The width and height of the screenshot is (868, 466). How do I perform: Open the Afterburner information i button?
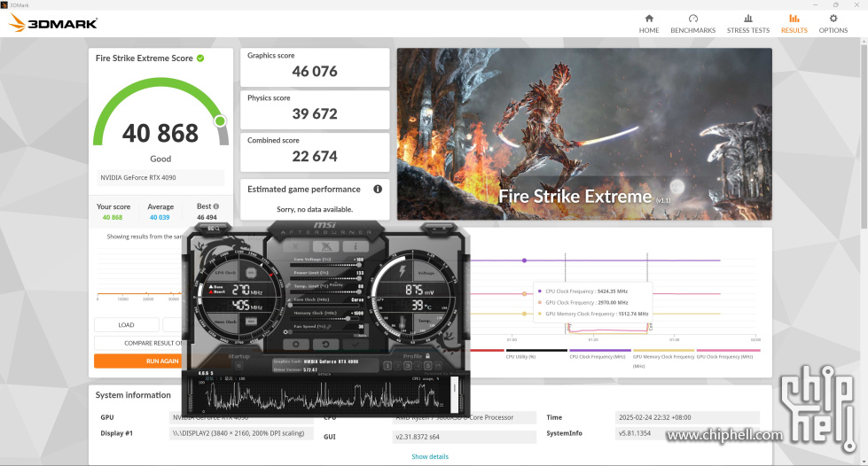click(x=356, y=246)
